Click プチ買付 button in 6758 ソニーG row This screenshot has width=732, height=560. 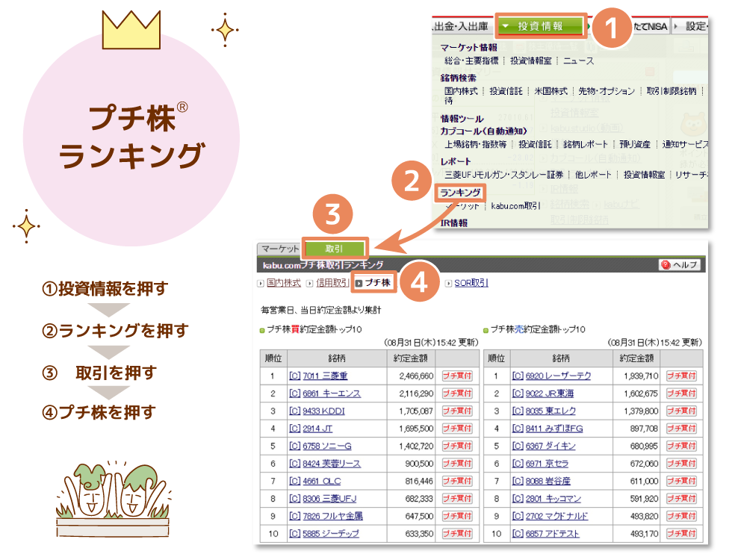click(457, 447)
